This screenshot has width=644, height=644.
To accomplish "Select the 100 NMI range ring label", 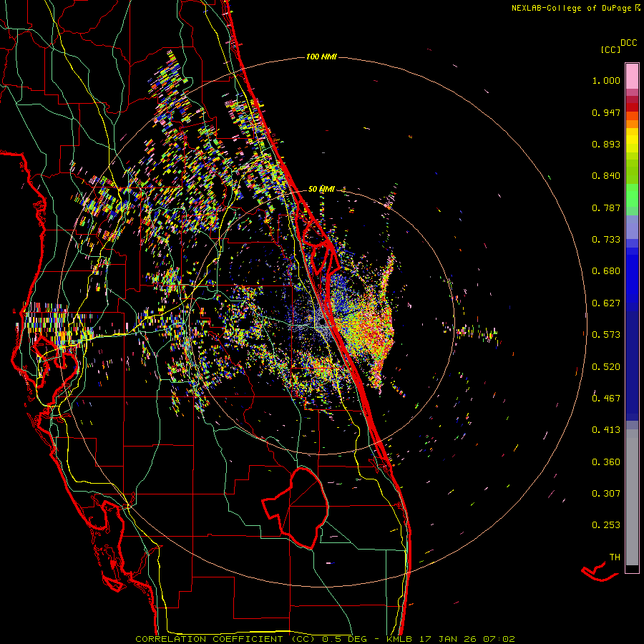I will tap(321, 57).
